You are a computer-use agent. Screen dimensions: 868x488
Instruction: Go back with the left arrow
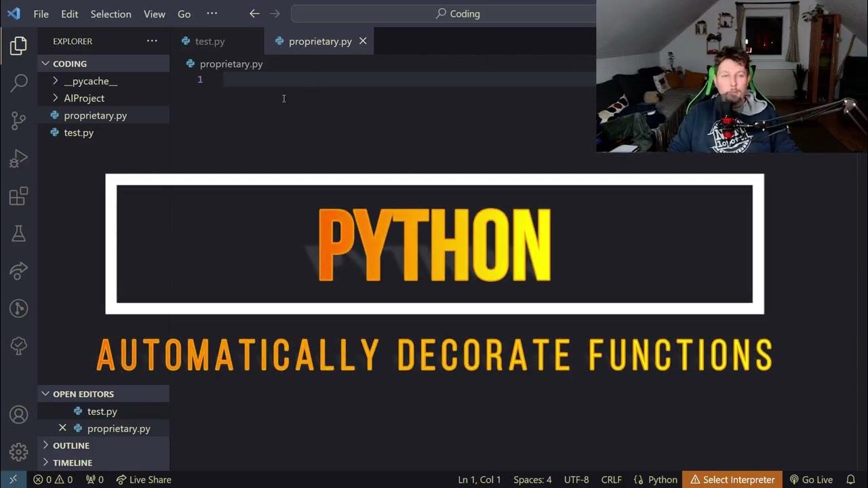(254, 14)
